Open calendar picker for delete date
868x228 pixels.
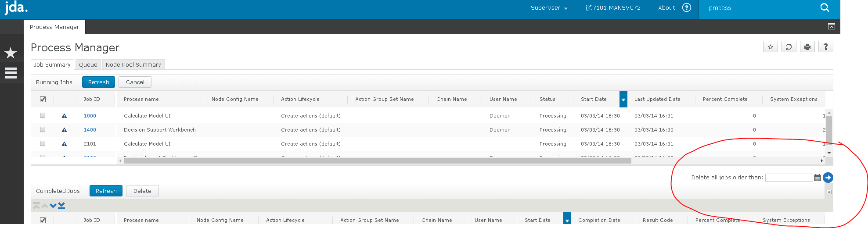(818, 178)
